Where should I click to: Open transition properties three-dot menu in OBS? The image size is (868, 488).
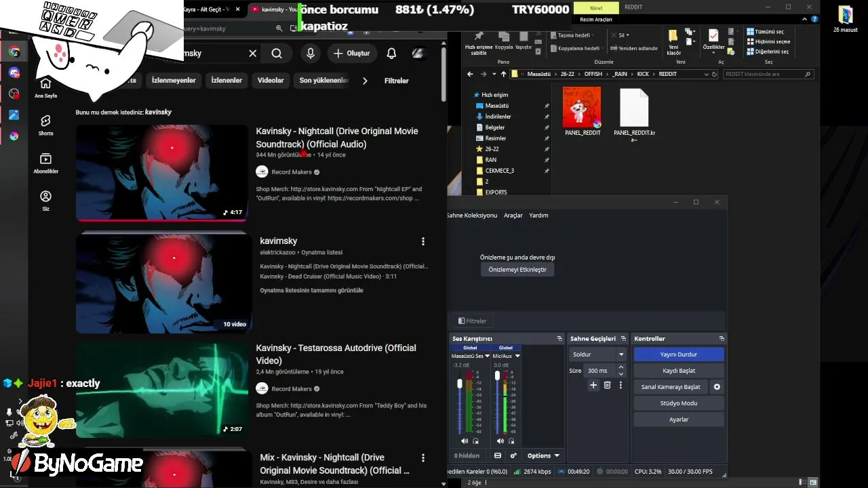(x=619, y=385)
